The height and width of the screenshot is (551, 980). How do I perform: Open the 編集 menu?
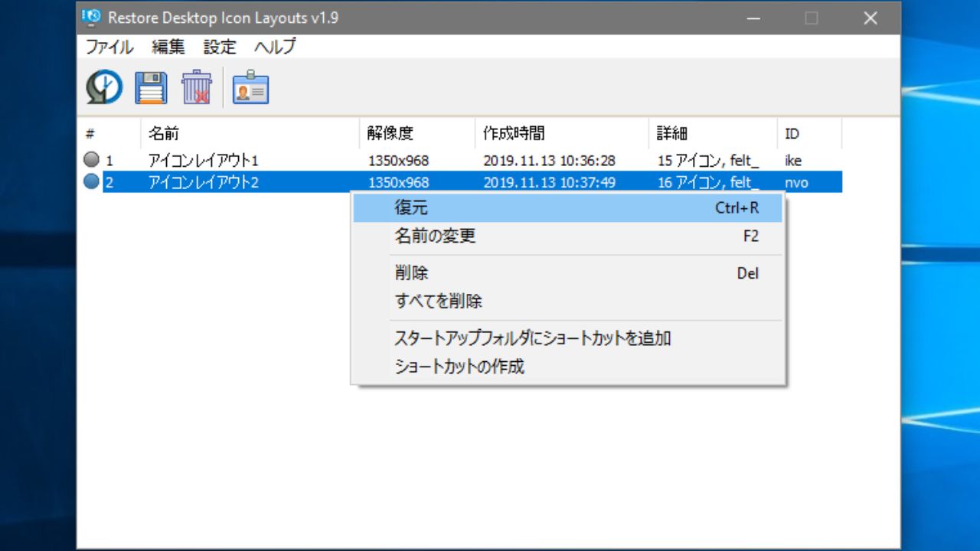click(x=168, y=47)
